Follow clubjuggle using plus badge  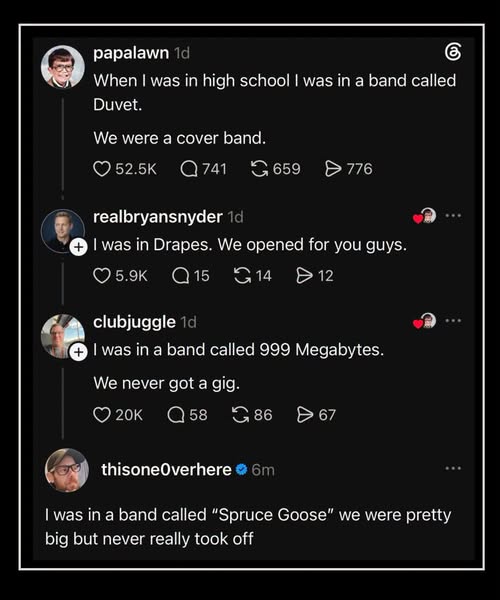click(x=78, y=352)
